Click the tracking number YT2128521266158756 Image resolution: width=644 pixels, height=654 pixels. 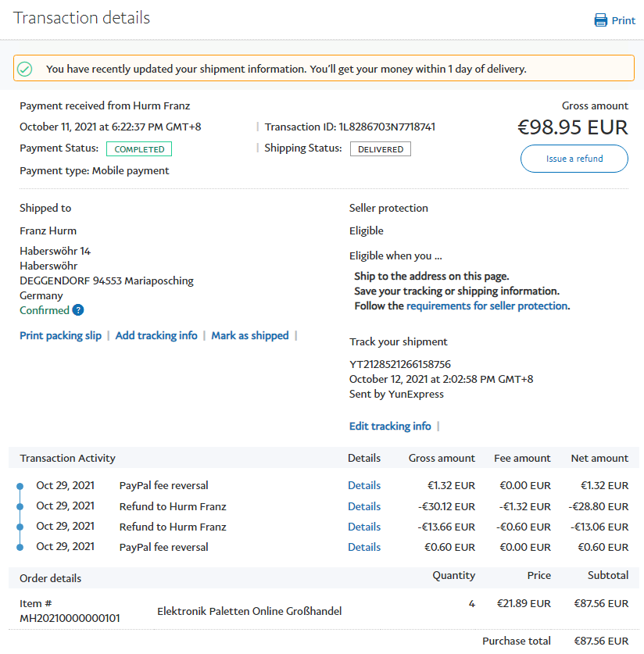400,364
